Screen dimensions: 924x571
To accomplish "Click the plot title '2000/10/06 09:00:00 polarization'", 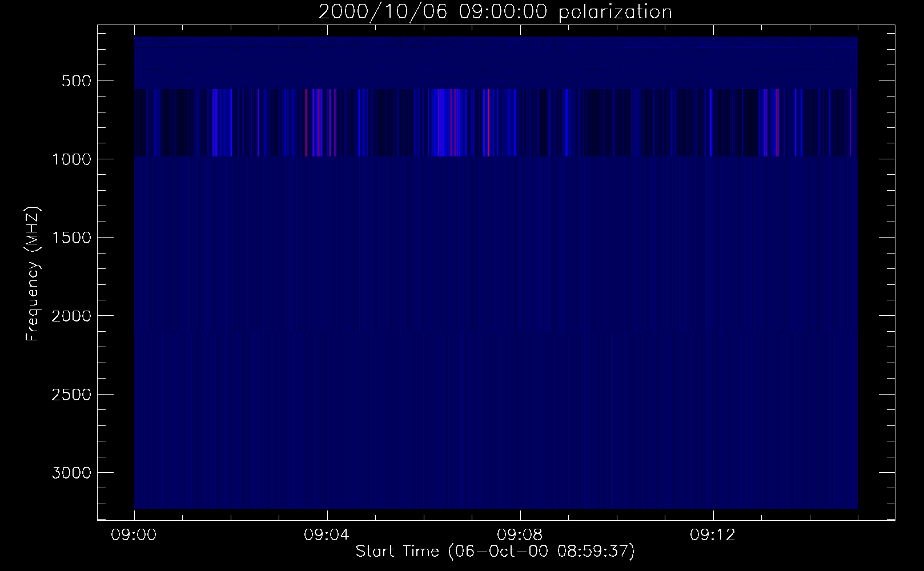I will (495, 12).
